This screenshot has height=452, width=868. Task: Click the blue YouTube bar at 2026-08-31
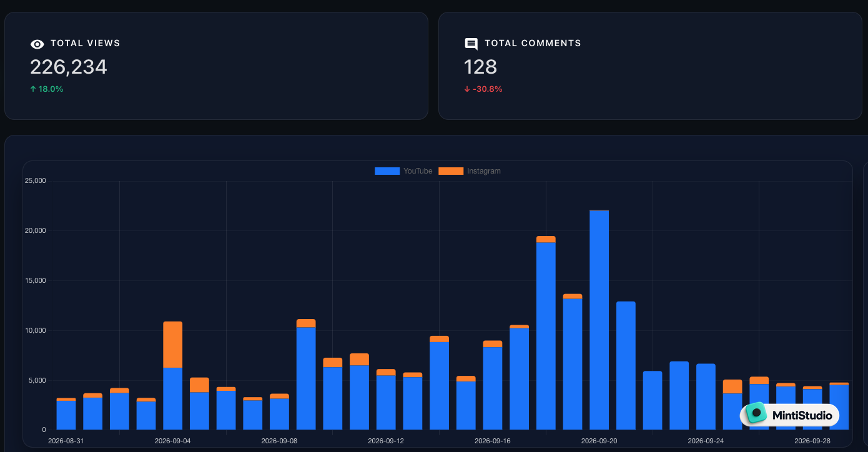pos(66,415)
